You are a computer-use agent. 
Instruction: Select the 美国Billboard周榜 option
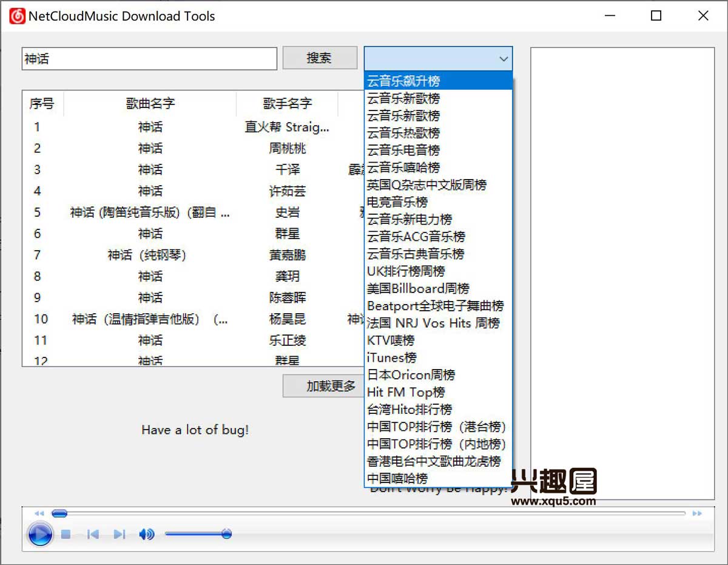point(439,288)
